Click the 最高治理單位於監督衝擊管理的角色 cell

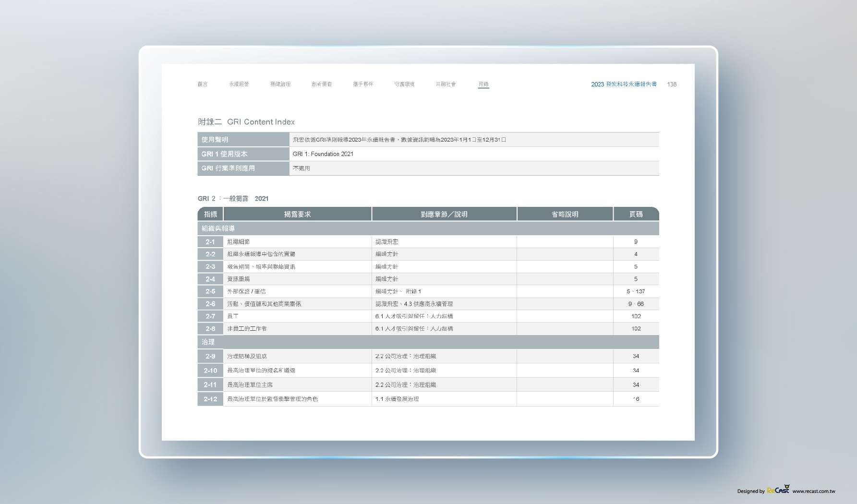[x=298, y=399]
